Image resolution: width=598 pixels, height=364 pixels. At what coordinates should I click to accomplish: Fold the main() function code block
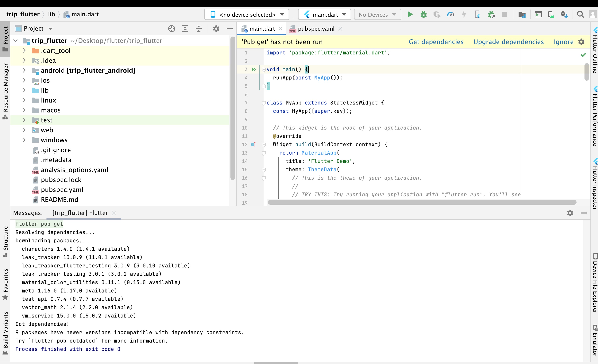coord(264,70)
